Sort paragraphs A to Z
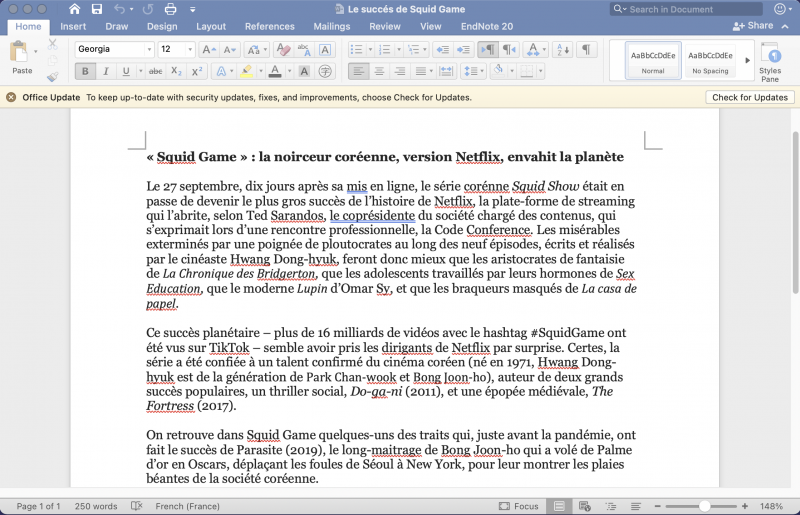This screenshot has height=515, width=800. [x=563, y=50]
